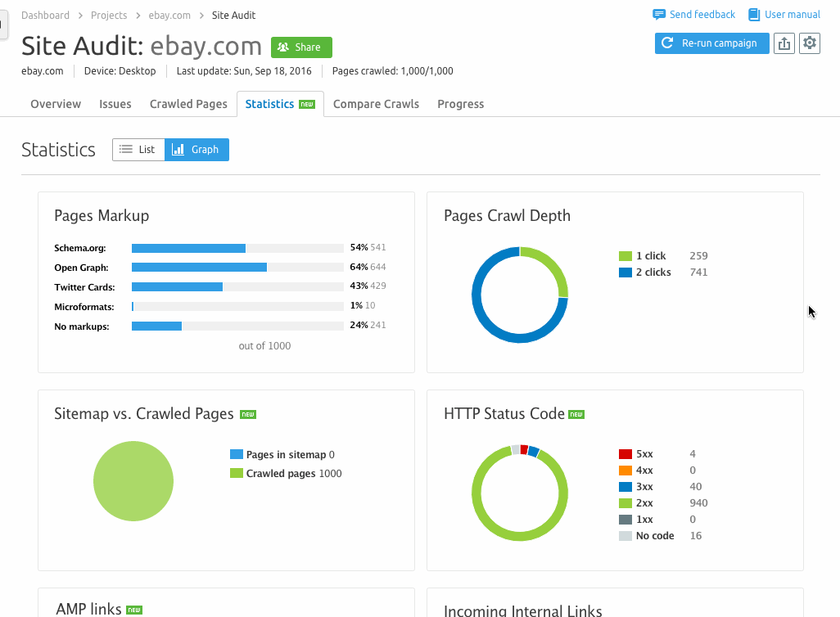Screen dimensions: 840x617
Task: Click the Re-run campaign button
Action: (x=711, y=43)
